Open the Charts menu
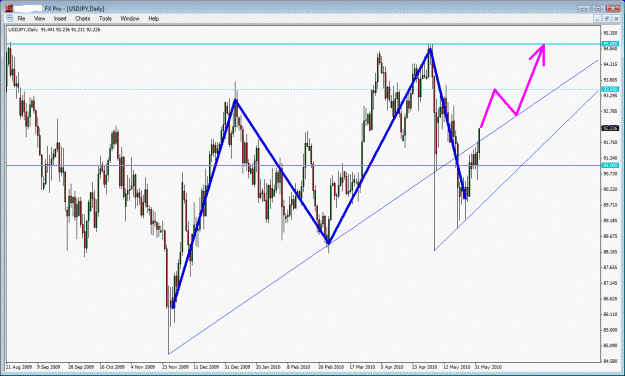Viewport: 625px width, 376px height. point(83,18)
